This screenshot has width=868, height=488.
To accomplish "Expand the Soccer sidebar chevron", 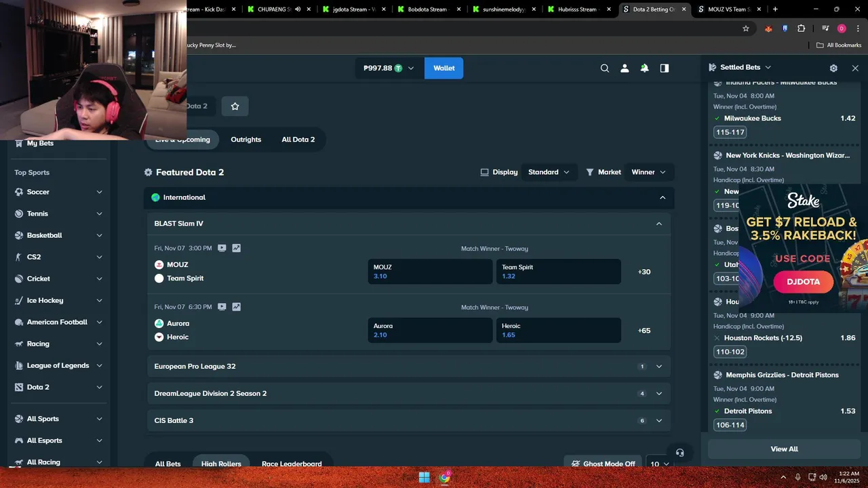I will tap(99, 192).
